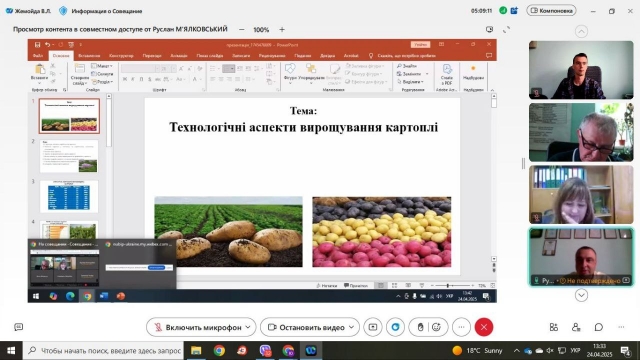Open more options ellipsis in meeting controls
The width and height of the screenshot is (640, 360).
click(461, 327)
